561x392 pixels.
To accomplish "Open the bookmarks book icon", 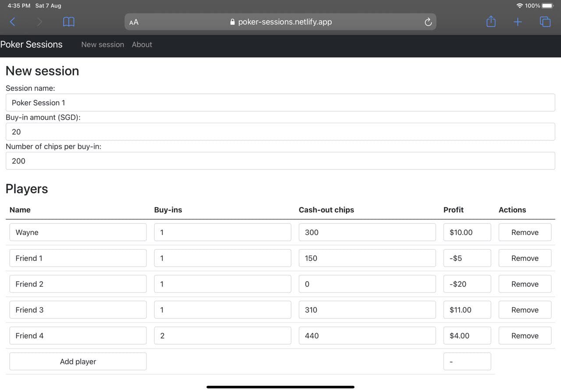I will pyautogui.click(x=69, y=22).
